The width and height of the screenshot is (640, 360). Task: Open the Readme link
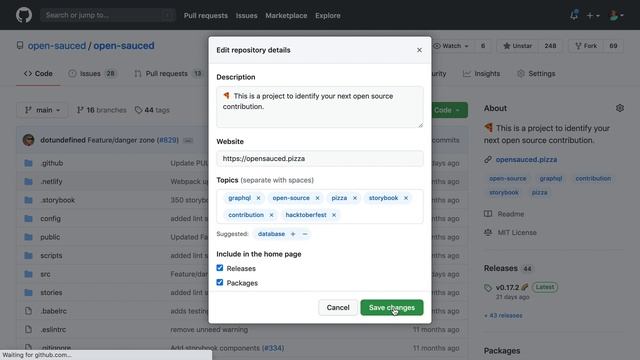511,214
